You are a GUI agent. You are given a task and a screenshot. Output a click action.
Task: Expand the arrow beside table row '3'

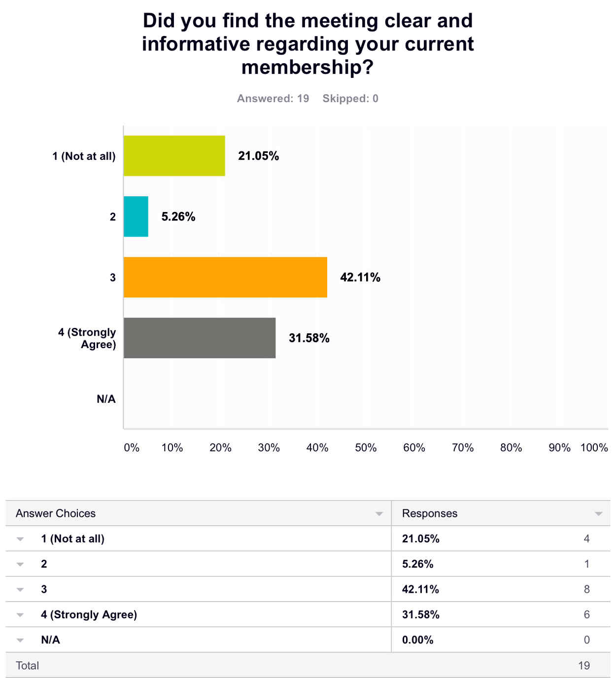coord(20,589)
